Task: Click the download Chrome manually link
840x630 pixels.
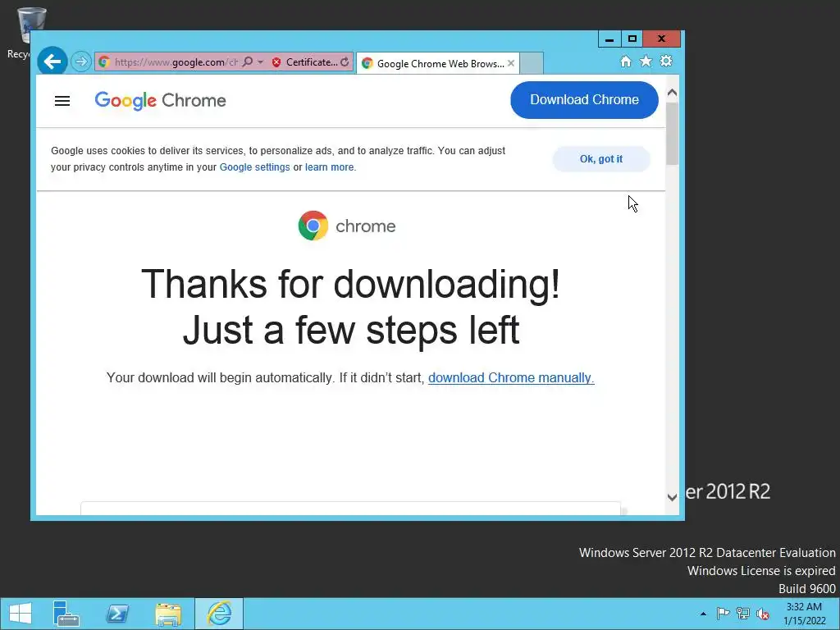Action: [511, 377]
